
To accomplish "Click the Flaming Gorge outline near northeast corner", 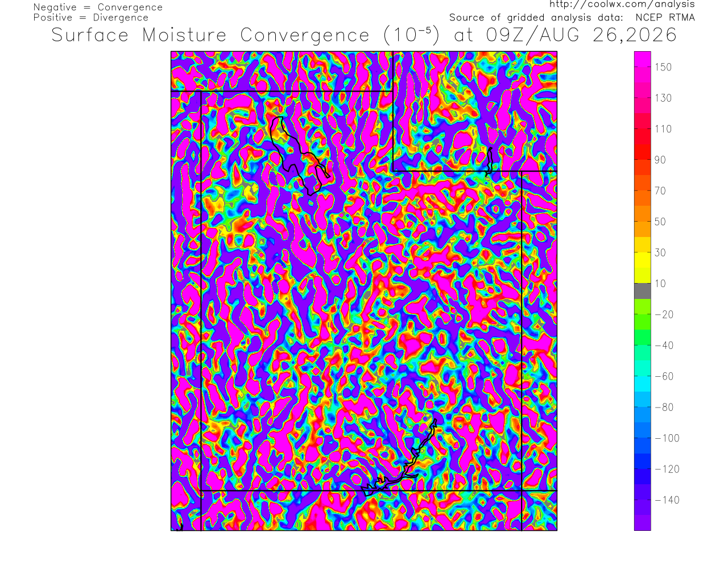I will click(490, 160).
